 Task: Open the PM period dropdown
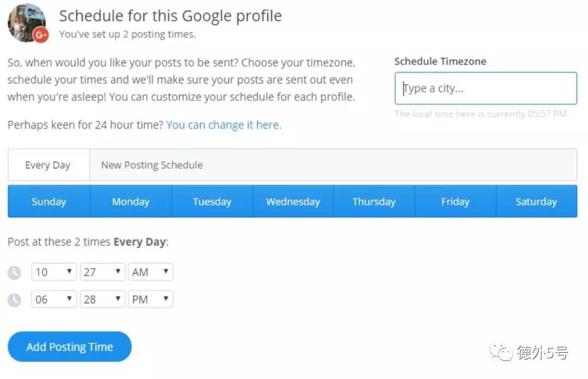tap(150, 299)
